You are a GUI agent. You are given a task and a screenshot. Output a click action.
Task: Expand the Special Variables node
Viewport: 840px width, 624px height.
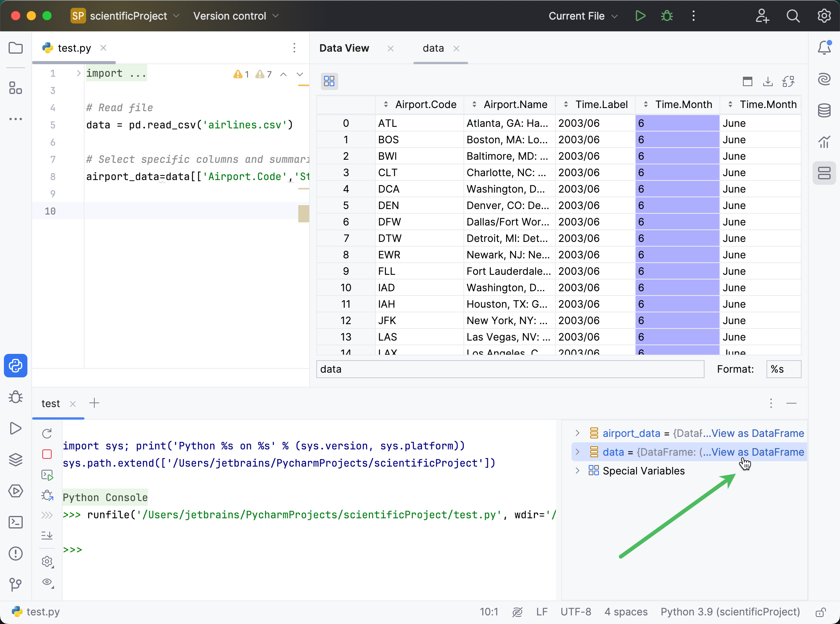coord(577,471)
